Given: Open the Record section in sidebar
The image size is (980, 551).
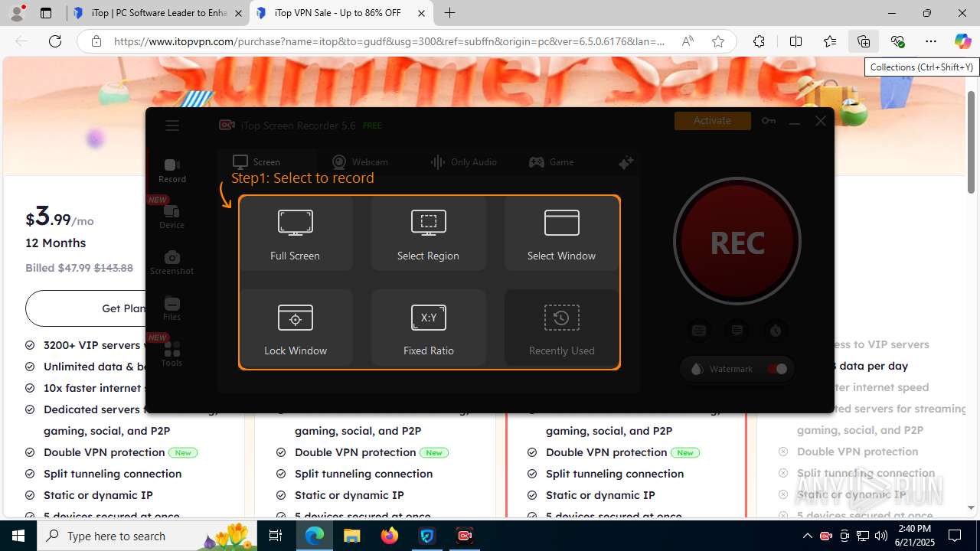Looking at the screenshot, I should click(x=172, y=170).
